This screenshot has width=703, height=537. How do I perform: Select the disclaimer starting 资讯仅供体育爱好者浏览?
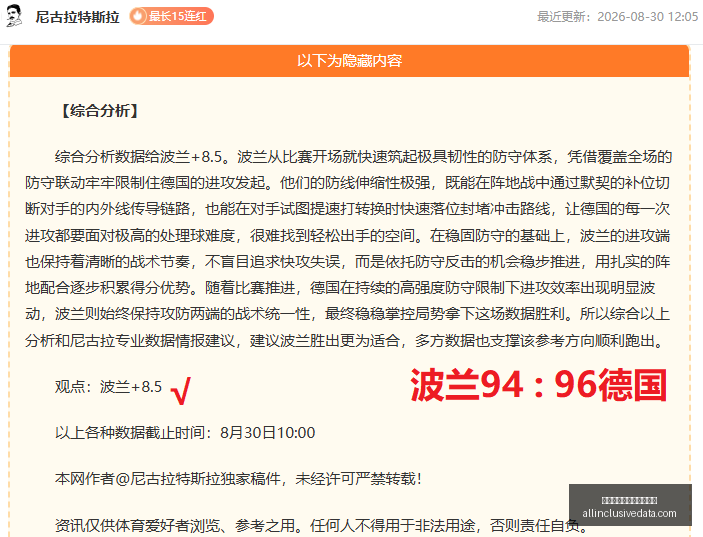321,525
